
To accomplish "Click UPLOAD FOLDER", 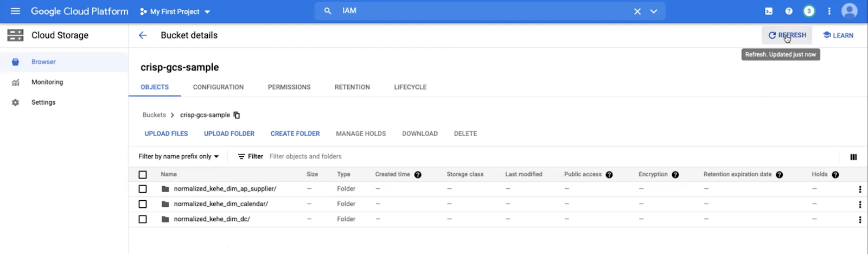I will click(x=229, y=134).
